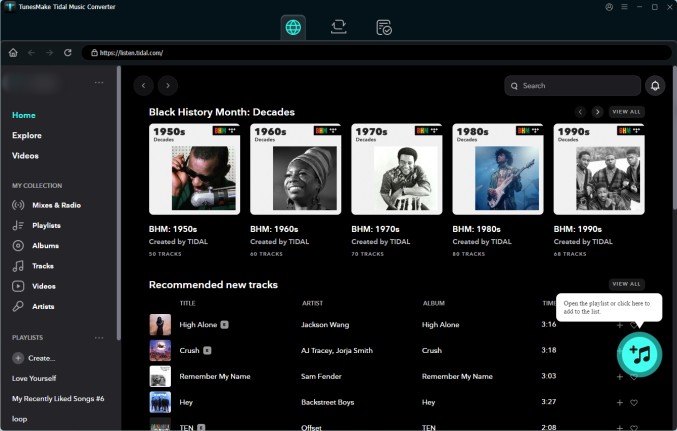The height and width of the screenshot is (431, 677).
Task: Click the Search field
Action: (x=572, y=86)
